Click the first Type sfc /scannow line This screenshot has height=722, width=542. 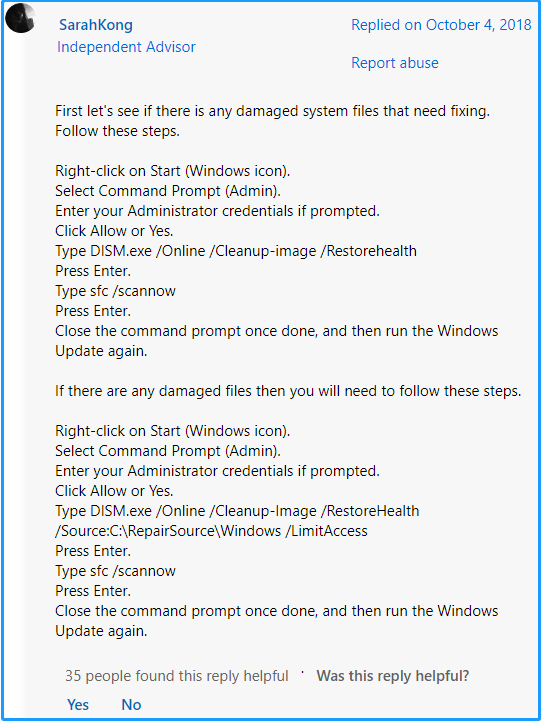[116, 291]
